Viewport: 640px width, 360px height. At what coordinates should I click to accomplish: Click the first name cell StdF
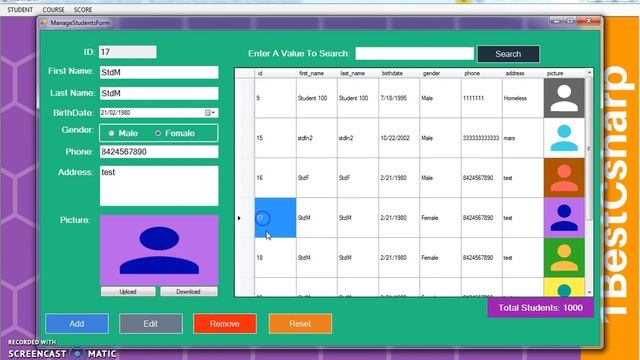click(317, 178)
